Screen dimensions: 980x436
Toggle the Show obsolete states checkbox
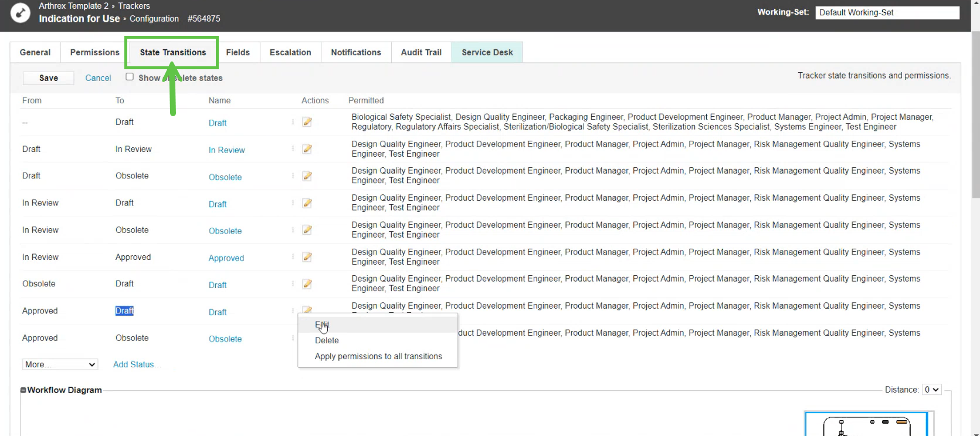point(130,77)
